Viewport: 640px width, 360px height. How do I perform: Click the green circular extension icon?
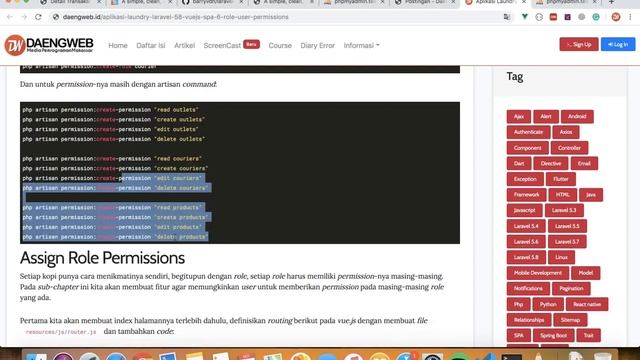point(596,17)
